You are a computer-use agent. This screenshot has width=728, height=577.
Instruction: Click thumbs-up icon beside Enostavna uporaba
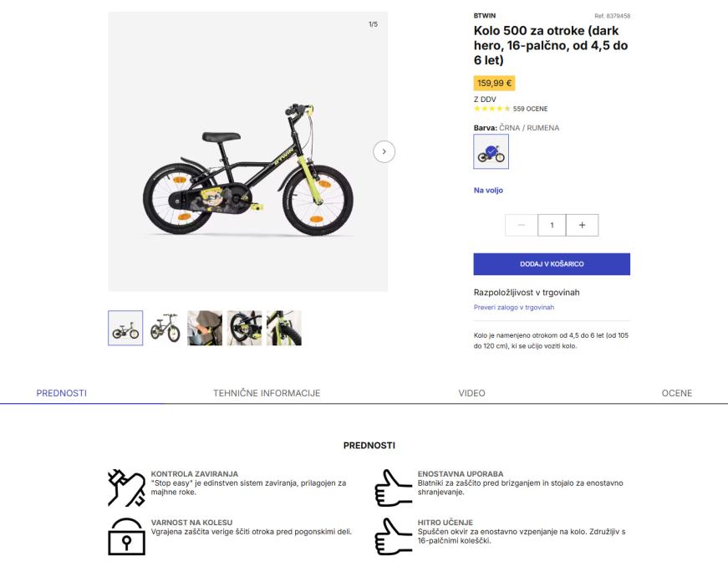393,488
